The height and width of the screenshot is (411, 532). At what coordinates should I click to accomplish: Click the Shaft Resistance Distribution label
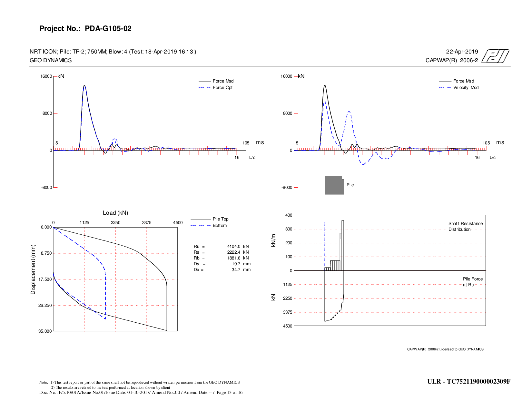tap(465, 227)
